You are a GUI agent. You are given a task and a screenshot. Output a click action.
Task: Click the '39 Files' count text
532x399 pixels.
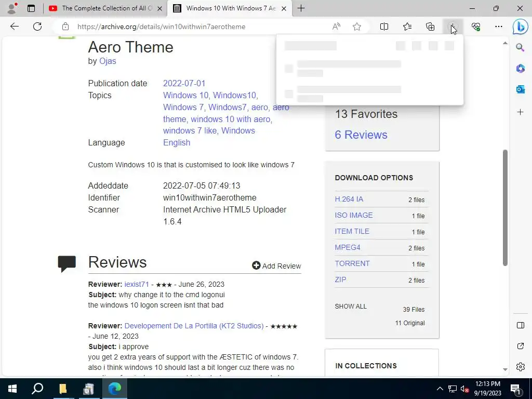point(414,310)
